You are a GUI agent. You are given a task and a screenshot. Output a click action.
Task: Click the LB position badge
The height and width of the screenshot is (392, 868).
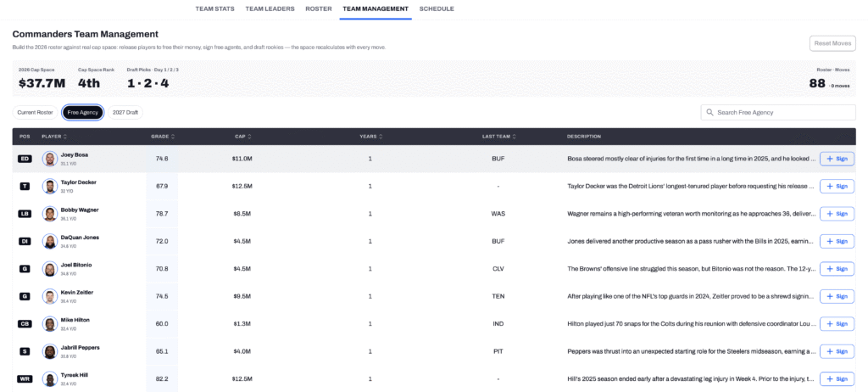[x=25, y=214]
